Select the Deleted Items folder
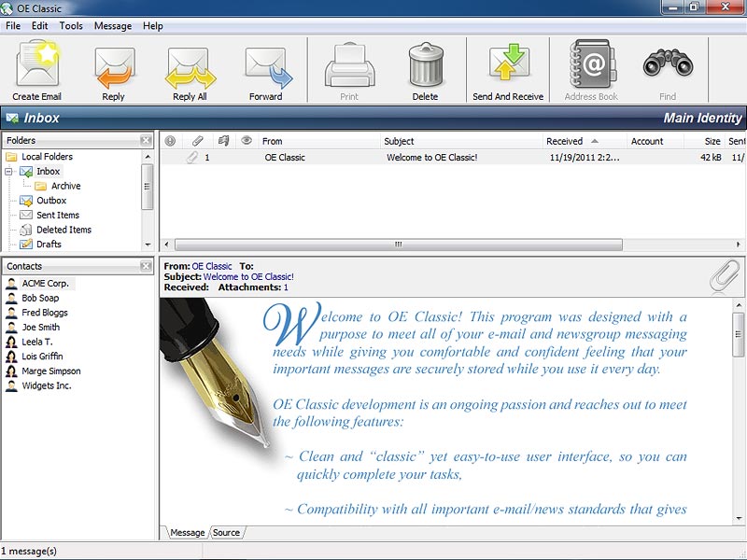This screenshot has width=747, height=560. click(x=63, y=230)
